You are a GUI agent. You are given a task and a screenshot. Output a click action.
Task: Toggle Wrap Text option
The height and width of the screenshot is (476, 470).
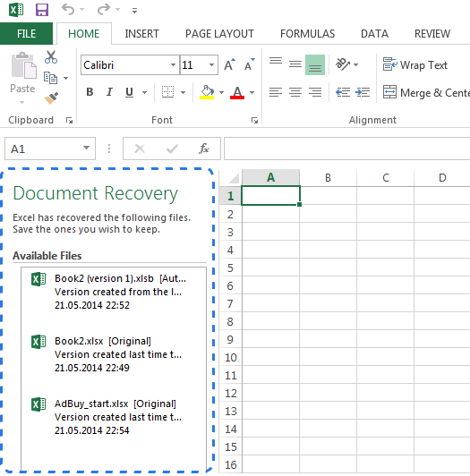[415, 65]
